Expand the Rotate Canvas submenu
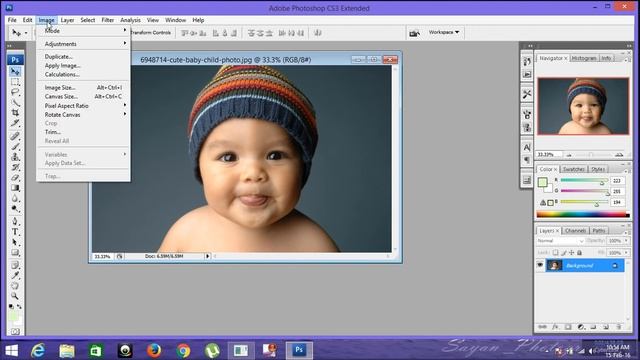 pos(83,115)
